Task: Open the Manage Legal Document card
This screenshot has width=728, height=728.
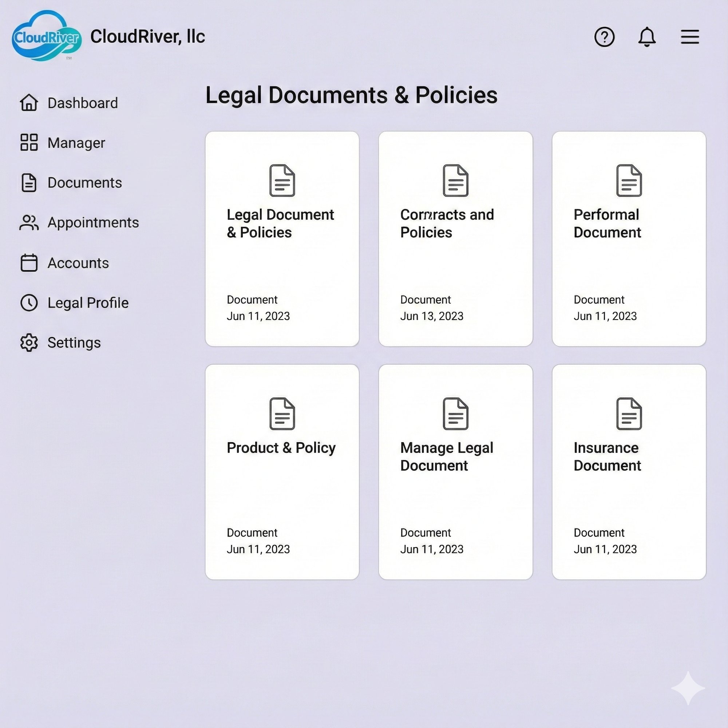Action: click(455, 471)
